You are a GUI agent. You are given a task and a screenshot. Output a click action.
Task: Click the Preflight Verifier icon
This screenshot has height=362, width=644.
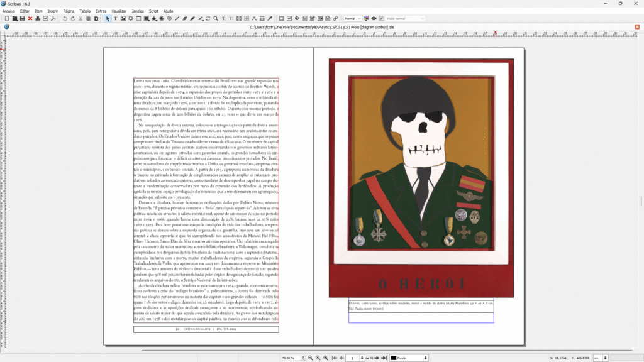pyautogui.click(x=45, y=19)
